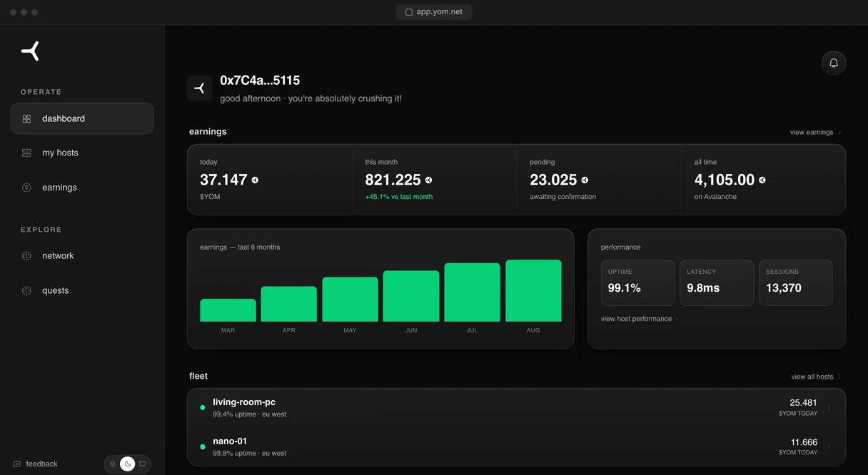Click the token icon next to 821.225

(x=428, y=180)
